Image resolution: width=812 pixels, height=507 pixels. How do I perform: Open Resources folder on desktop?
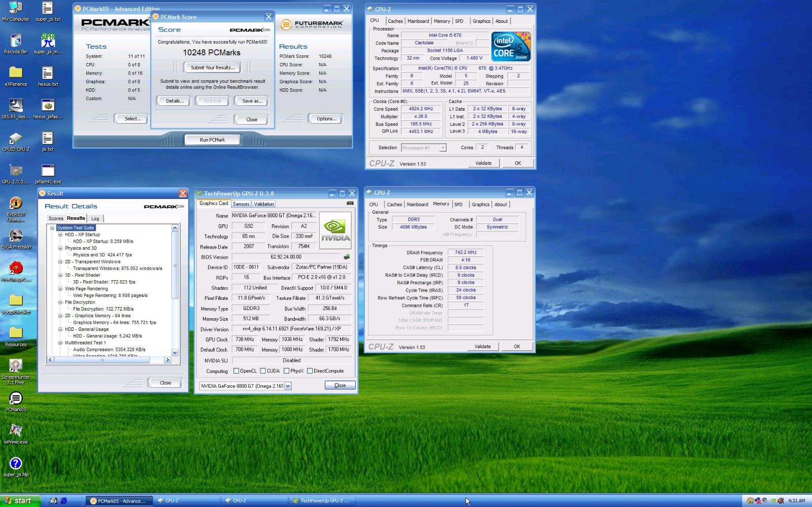[16, 336]
